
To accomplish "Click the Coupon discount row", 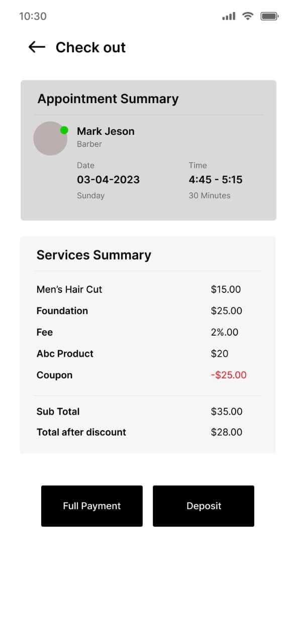I will (x=54, y=375).
